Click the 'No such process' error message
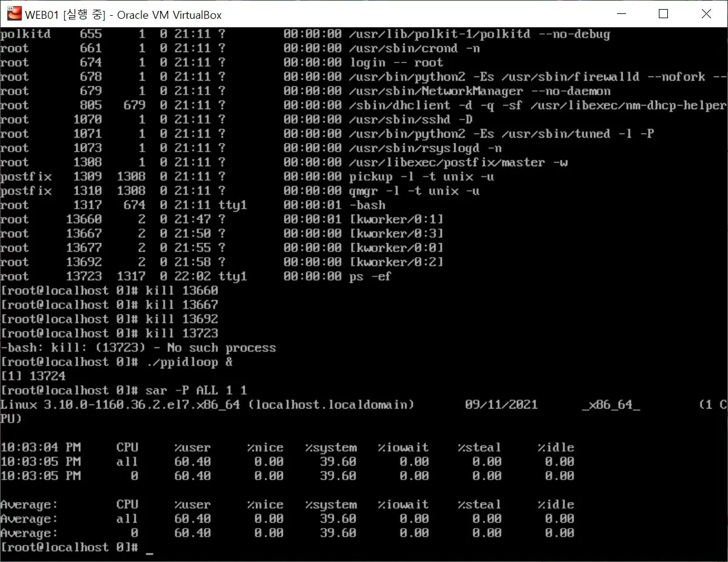The height and width of the screenshot is (562, 728). point(221,348)
